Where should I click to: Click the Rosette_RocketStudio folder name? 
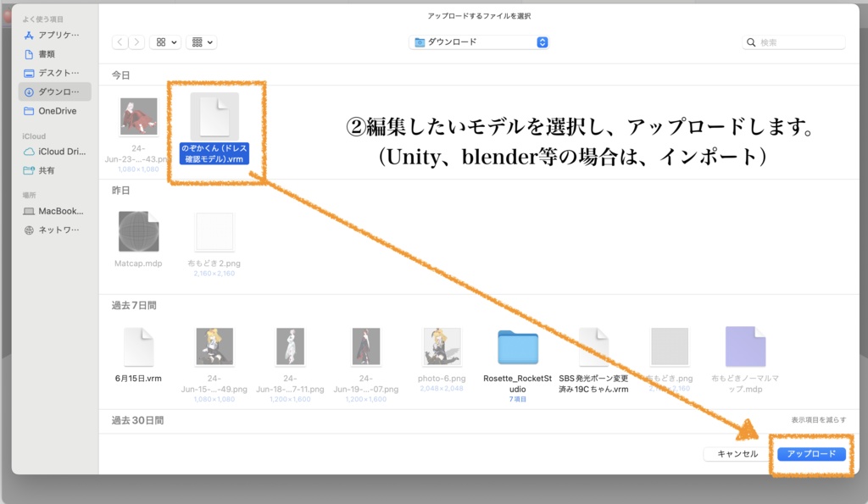(518, 384)
